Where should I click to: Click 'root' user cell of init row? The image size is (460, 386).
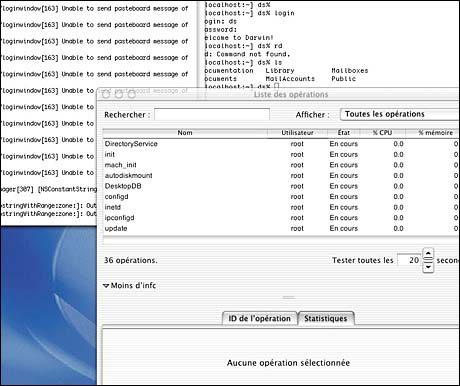[297, 154]
